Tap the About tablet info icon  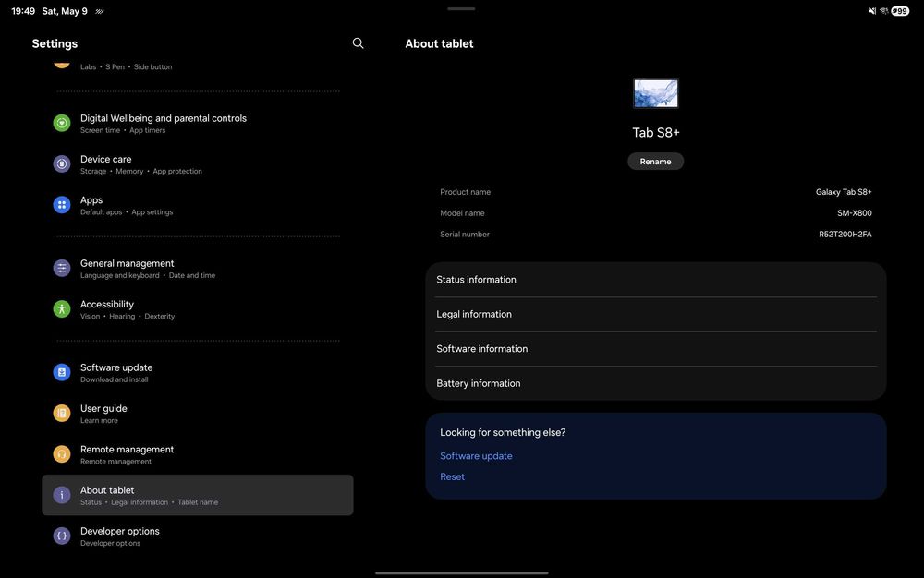(62, 495)
